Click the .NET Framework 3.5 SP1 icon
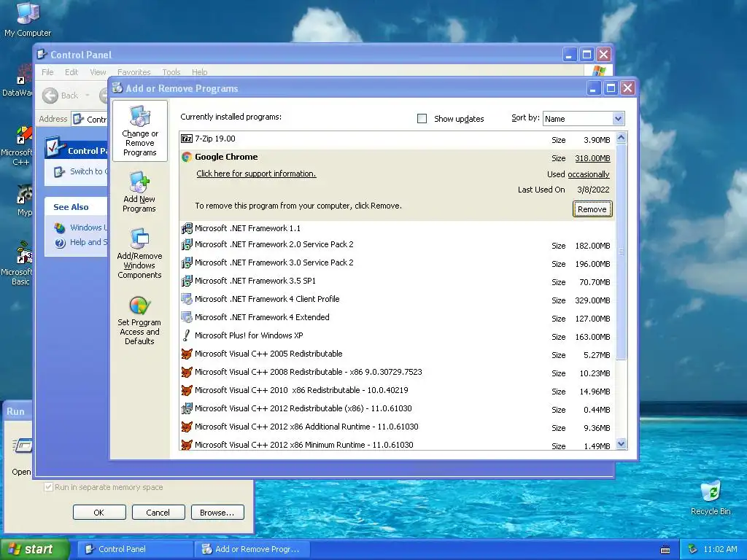 coord(187,281)
